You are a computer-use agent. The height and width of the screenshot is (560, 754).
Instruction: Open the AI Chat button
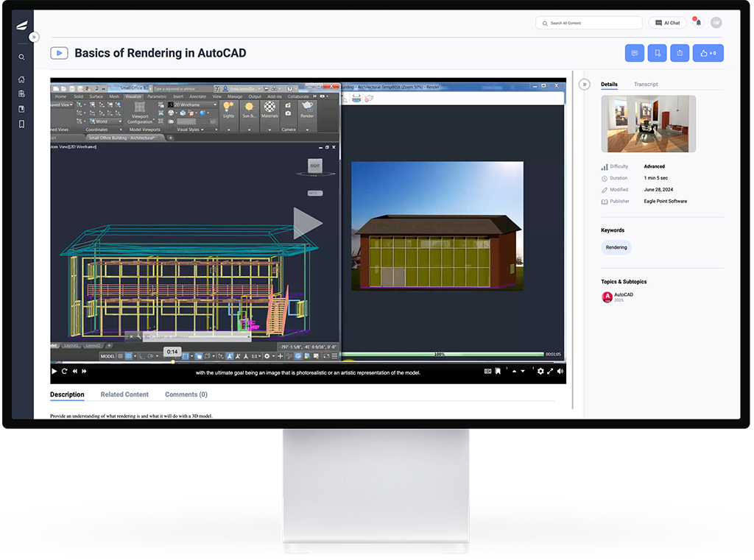pyautogui.click(x=667, y=23)
